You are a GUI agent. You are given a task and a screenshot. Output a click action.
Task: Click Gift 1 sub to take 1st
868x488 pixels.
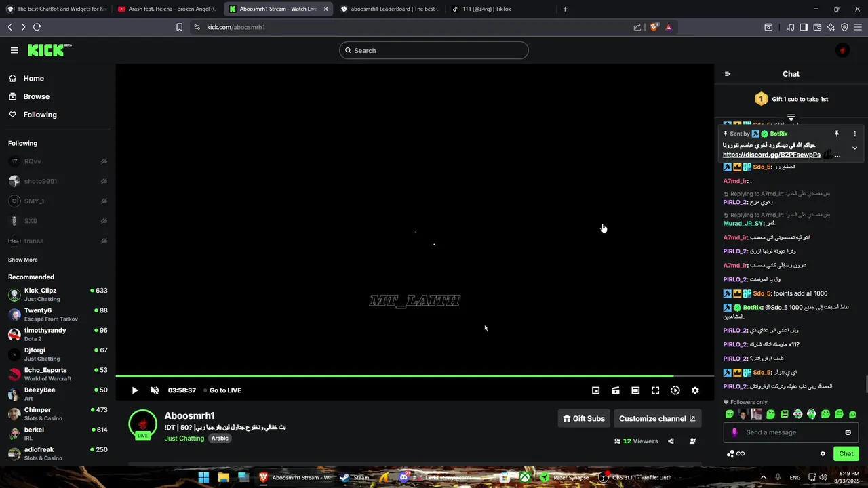(x=791, y=99)
